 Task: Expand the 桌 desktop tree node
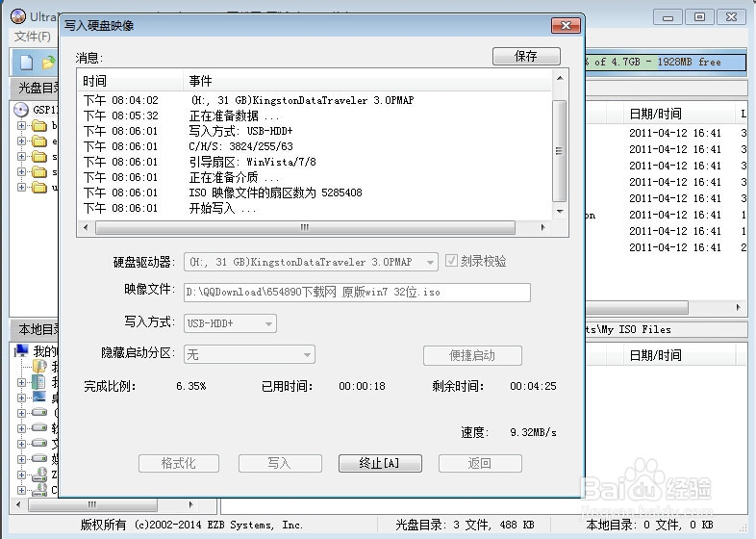tap(22, 398)
